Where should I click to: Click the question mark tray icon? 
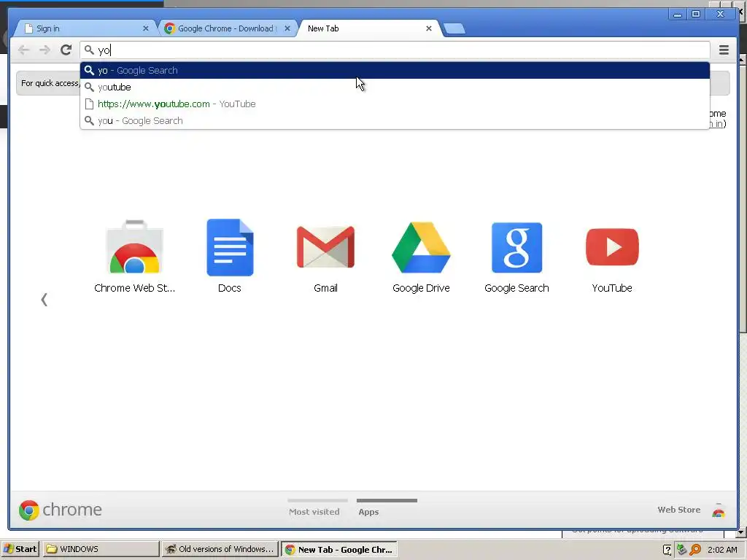click(x=667, y=550)
